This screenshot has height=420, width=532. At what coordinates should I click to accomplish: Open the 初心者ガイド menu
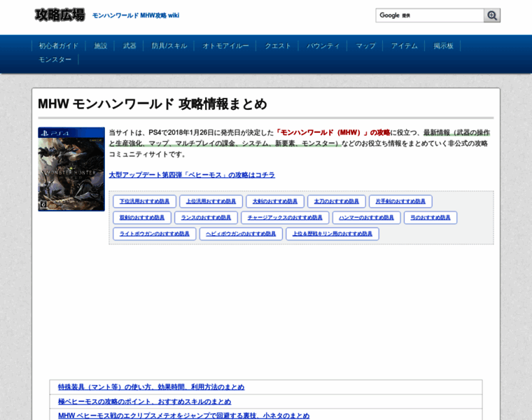point(58,45)
